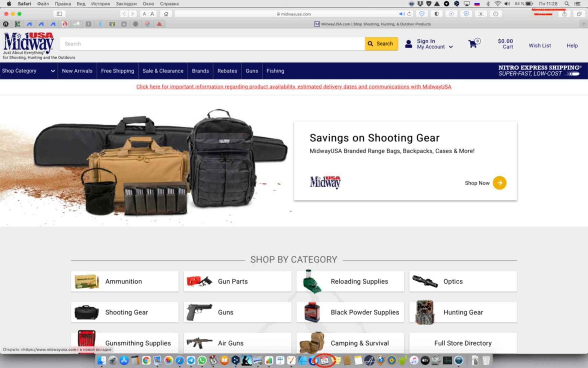This screenshot has height=368, width=588.
Task: Launch Google Chrome from the Dock
Action: [146, 361]
